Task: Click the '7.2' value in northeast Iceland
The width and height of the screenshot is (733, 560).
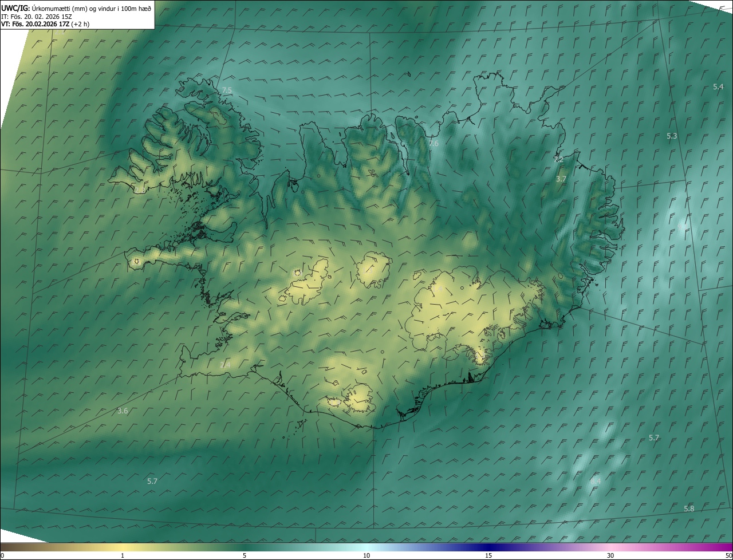Action: point(558,159)
